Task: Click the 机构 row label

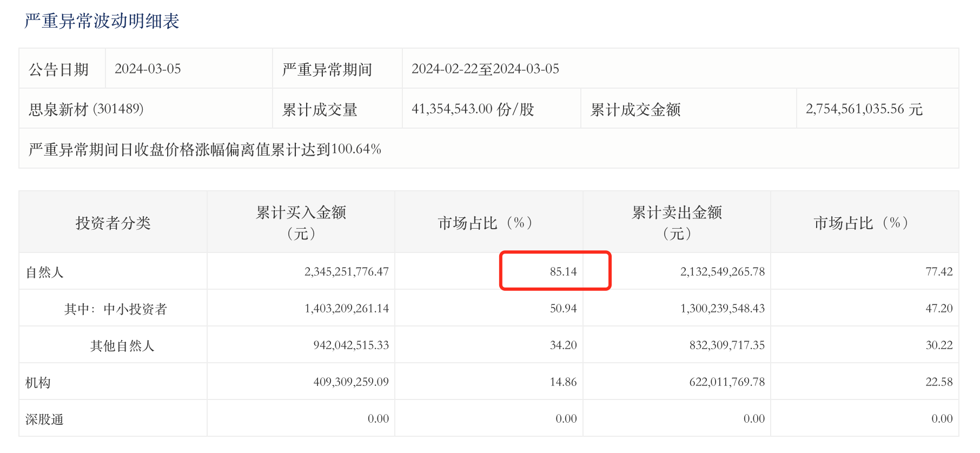Action: (38, 382)
